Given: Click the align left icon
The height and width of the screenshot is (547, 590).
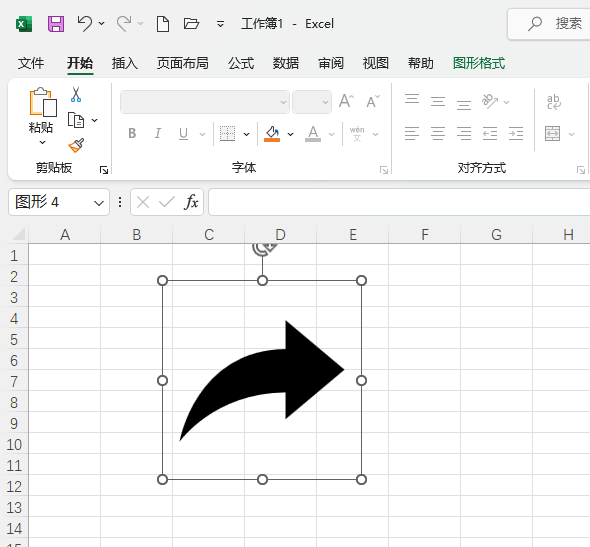Looking at the screenshot, I should (412, 134).
